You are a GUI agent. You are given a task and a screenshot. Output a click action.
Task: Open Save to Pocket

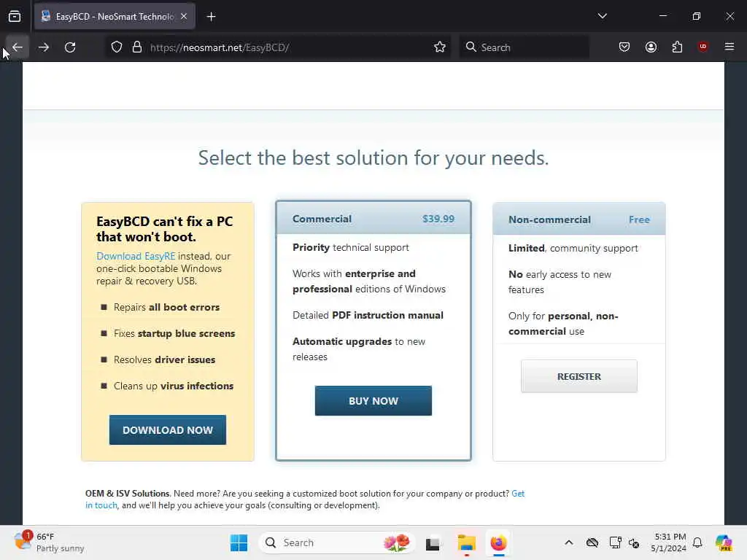(x=624, y=47)
